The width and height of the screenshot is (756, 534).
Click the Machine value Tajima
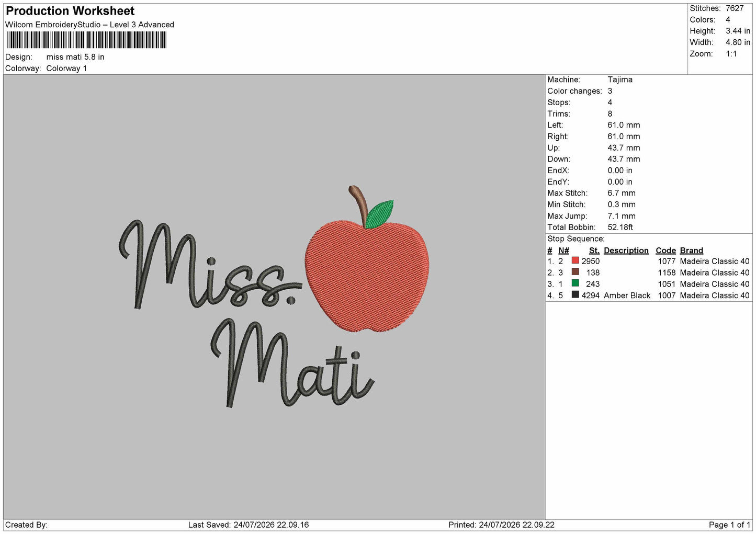620,79
